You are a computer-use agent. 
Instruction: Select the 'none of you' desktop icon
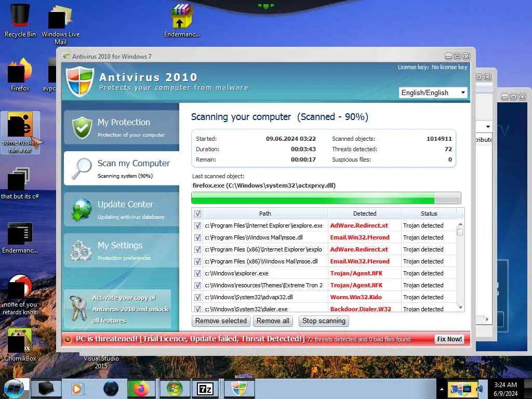[20, 295]
